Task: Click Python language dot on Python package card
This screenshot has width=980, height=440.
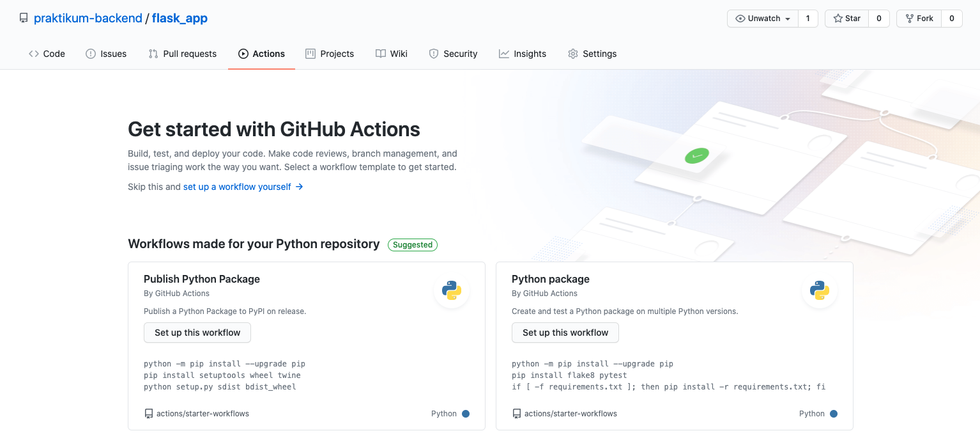Action: click(834, 414)
